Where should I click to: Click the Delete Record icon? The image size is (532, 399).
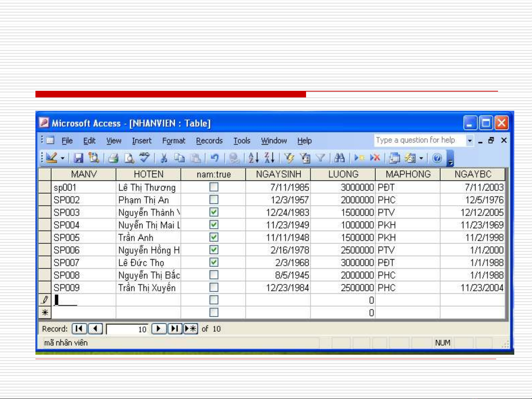[x=375, y=158]
